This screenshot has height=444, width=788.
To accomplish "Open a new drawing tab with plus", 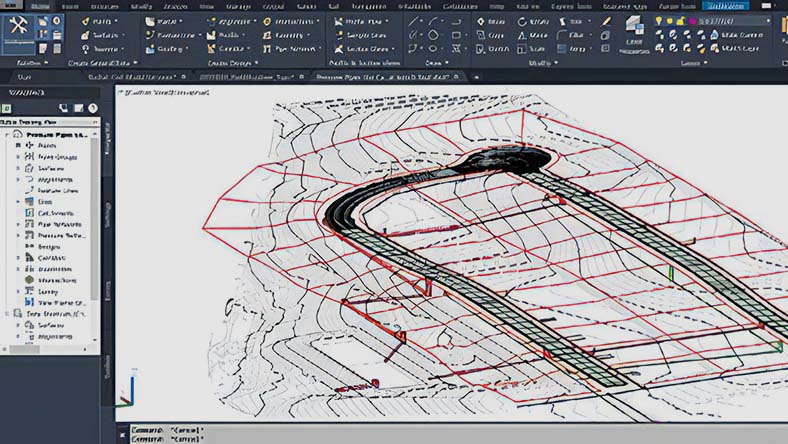I will [x=475, y=77].
